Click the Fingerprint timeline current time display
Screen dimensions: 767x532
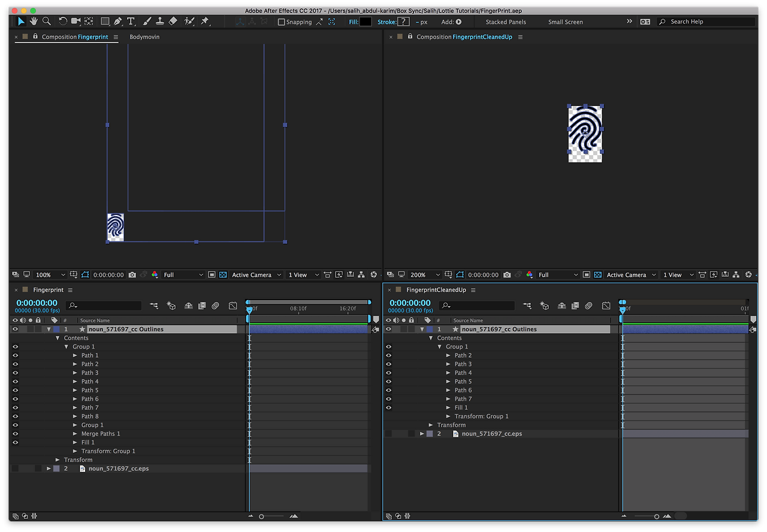(37, 303)
